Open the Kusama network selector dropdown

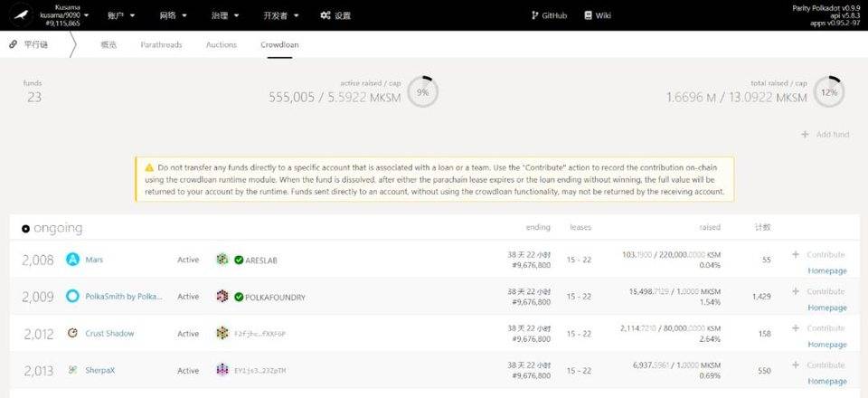(x=65, y=15)
